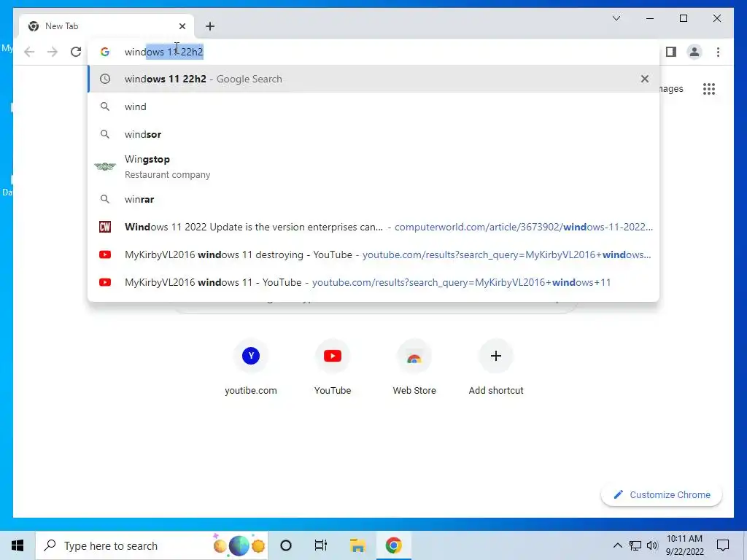The height and width of the screenshot is (560, 747).
Task: Choose the 'winrar' search suggestion
Action: tap(373, 199)
